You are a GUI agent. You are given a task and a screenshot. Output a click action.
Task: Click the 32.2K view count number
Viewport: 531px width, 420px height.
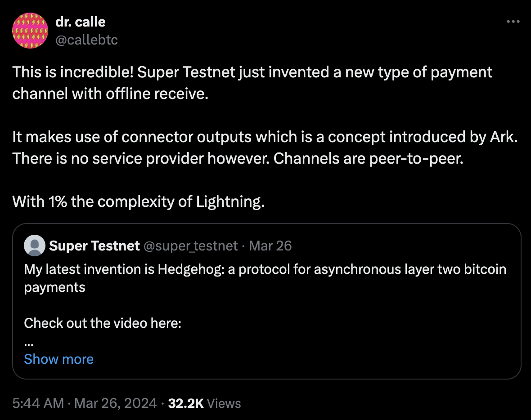coord(186,403)
